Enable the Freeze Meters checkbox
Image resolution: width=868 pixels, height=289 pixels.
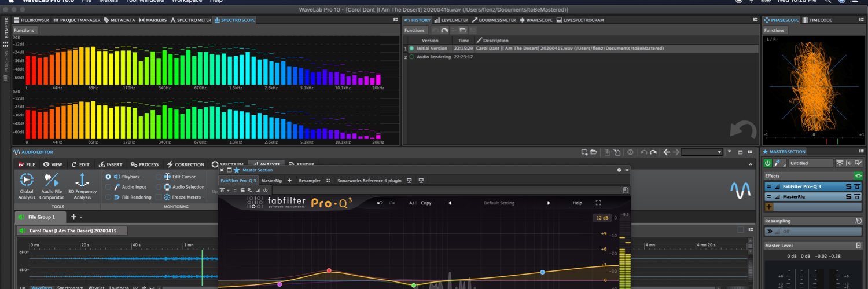[159, 197]
